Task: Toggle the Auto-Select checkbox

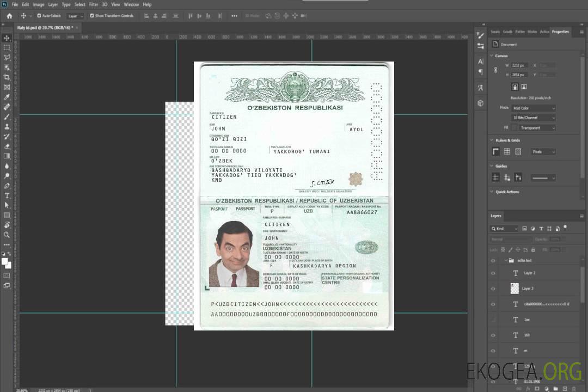Action: pyautogui.click(x=39, y=16)
